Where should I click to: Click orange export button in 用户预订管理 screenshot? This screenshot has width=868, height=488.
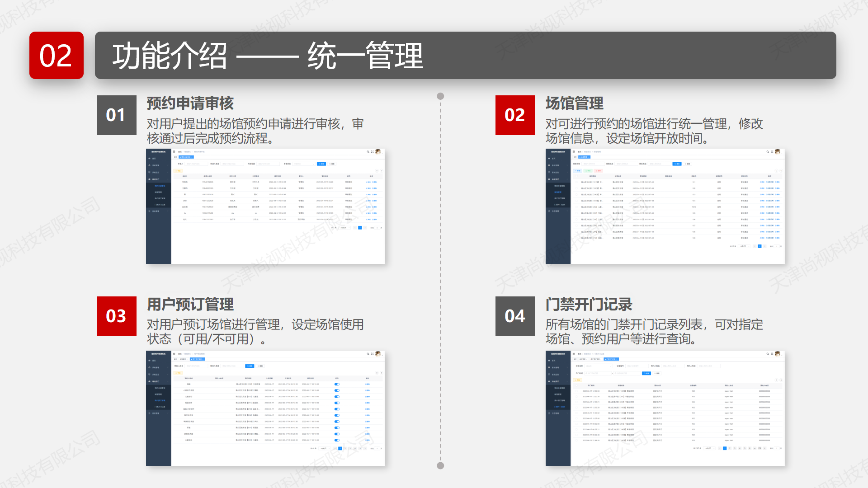click(178, 373)
